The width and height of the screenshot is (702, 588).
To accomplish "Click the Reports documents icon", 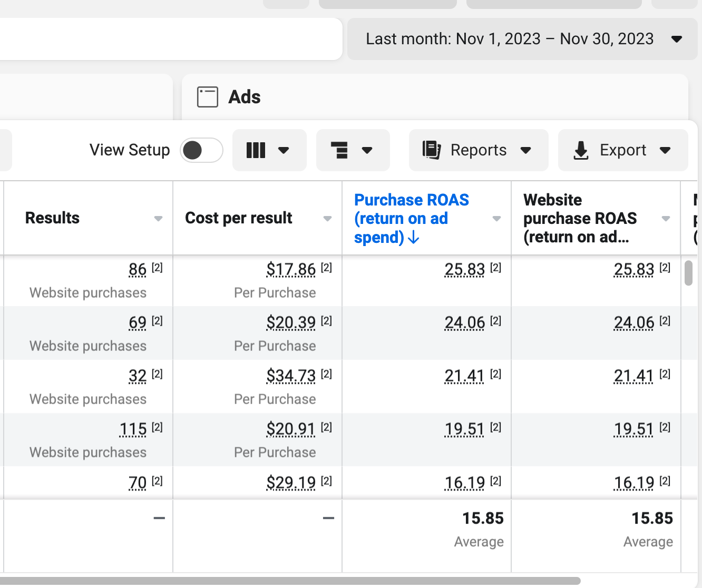I will click(x=432, y=150).
